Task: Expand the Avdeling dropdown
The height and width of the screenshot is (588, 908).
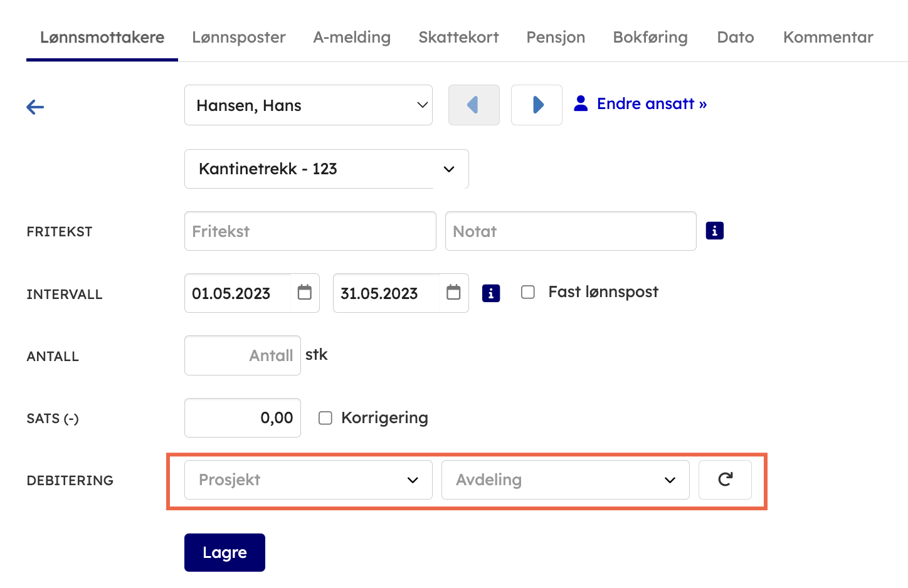Action: (565, 480)
